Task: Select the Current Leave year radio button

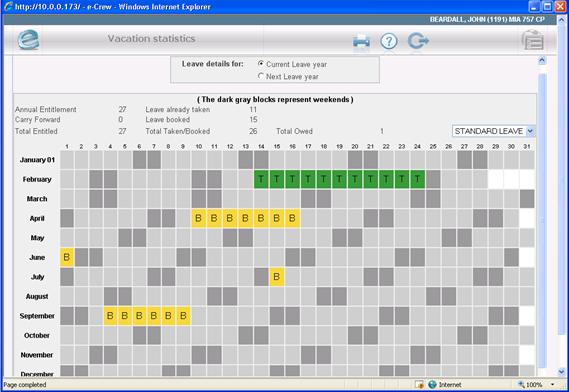Action: [x=261, y=64]
